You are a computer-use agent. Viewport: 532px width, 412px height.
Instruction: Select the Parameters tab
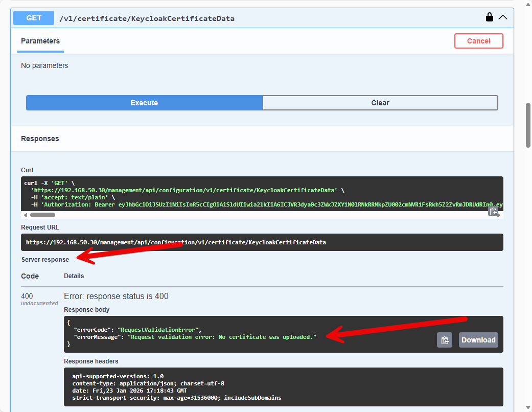40,41
